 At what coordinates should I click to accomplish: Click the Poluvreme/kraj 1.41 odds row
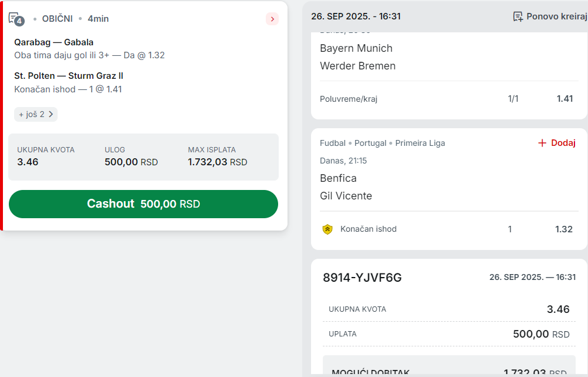446,99
